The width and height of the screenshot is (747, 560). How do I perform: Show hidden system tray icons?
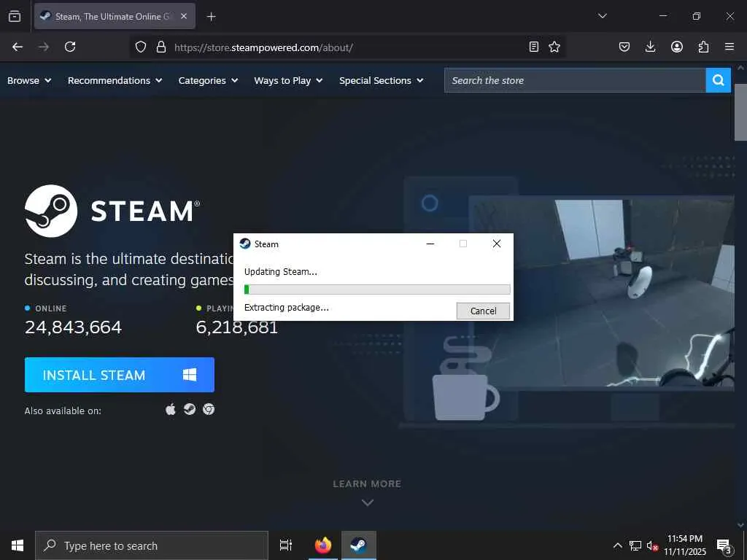tap(617, 545)
